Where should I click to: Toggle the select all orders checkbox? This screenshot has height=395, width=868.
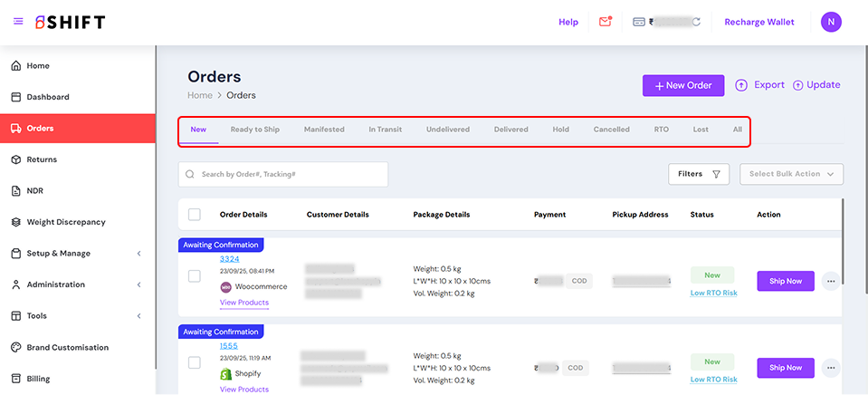coord(195,215)
